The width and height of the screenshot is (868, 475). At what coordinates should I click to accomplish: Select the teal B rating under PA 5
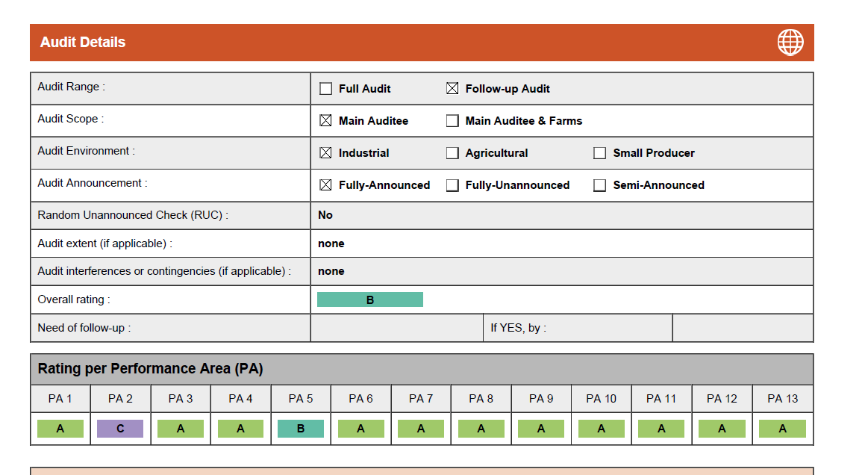301,429
